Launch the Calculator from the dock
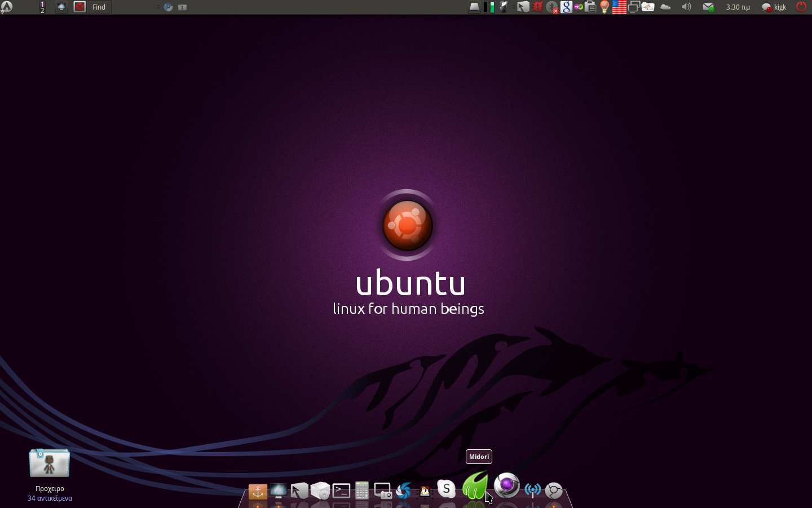This screenshot has height=508, width=812. (362, 491)
